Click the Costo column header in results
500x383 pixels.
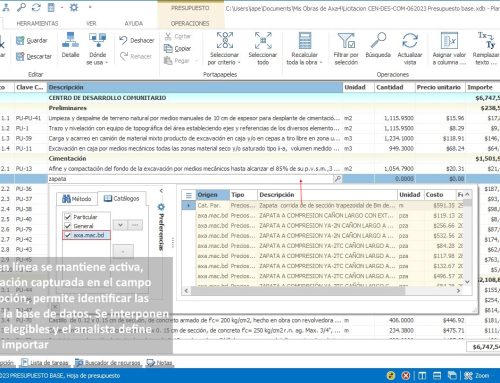(440, 195)
